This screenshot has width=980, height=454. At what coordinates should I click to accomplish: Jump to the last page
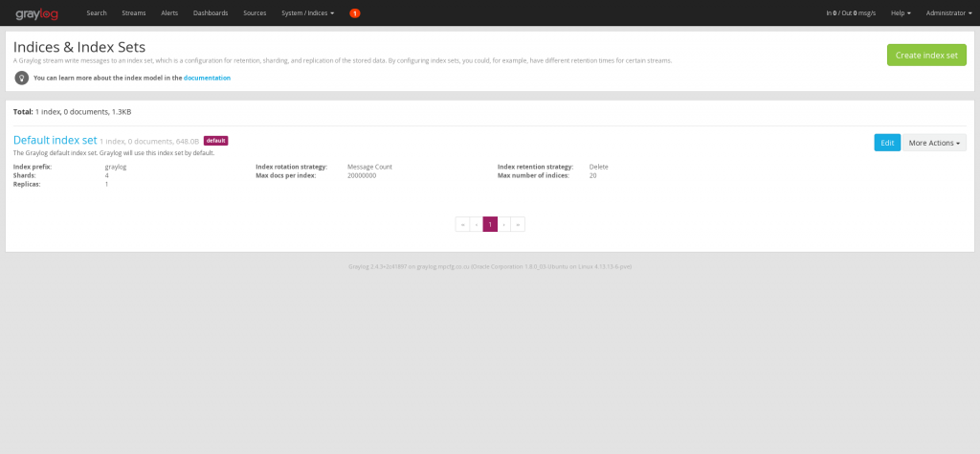click(518, 224)
